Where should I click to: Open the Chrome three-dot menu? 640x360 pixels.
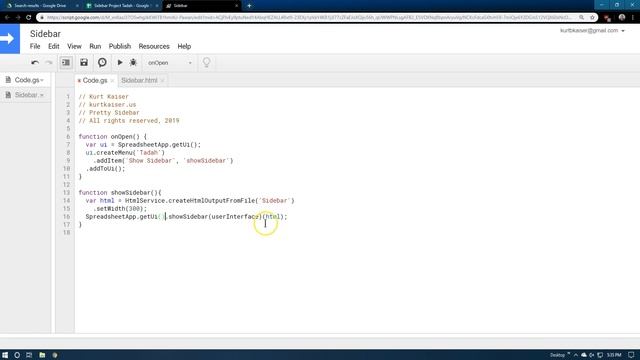[633, 18]
